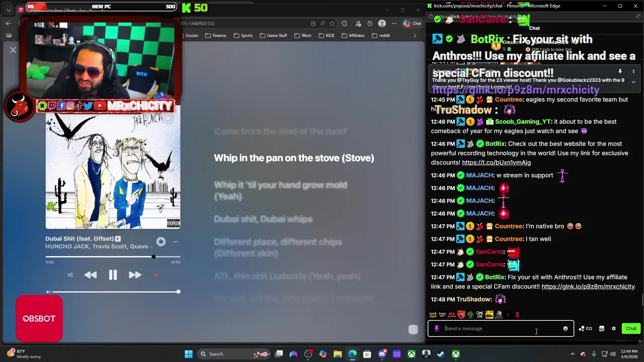Open the Affiliates bookmarks folder
Viewport: 644px width, 362px height.
pos(353,35)
